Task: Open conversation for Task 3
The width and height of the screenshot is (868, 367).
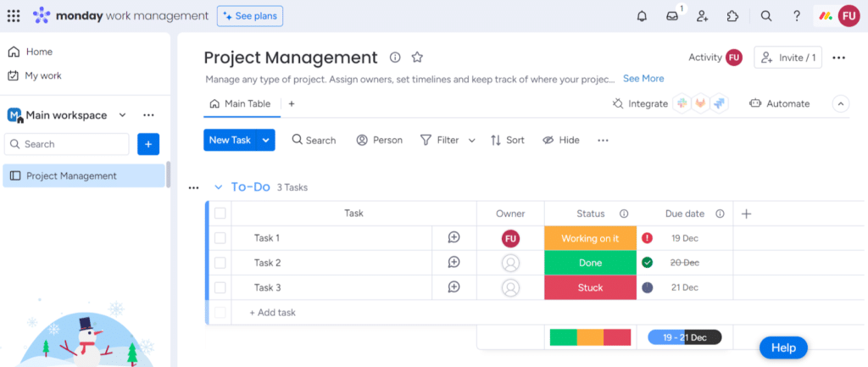Action: pos(454,287)
